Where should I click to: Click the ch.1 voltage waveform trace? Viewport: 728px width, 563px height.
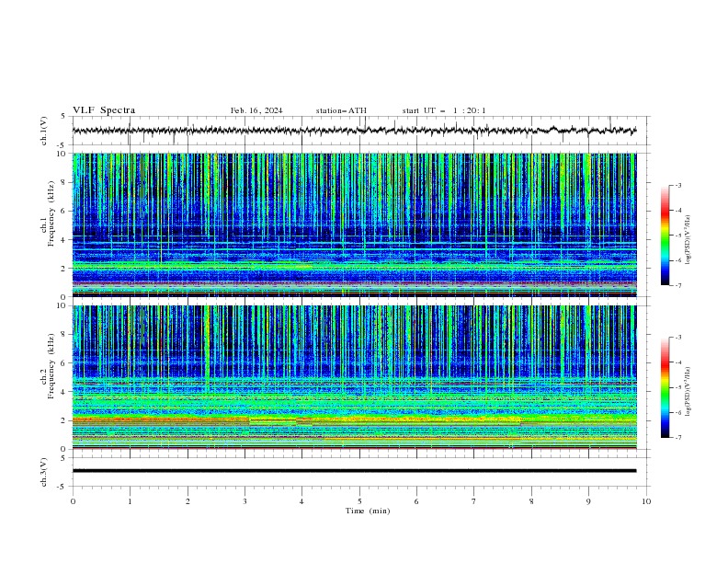354,131
